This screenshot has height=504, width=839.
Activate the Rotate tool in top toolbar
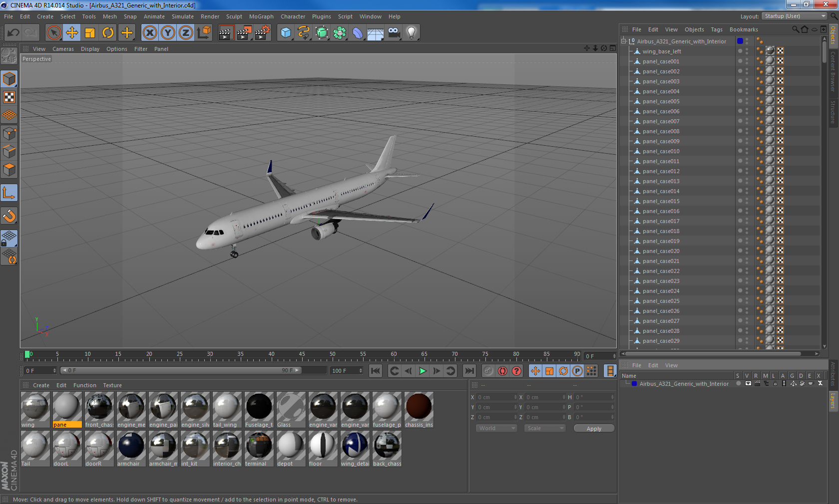pyautogui.click(x=108, y=33)
